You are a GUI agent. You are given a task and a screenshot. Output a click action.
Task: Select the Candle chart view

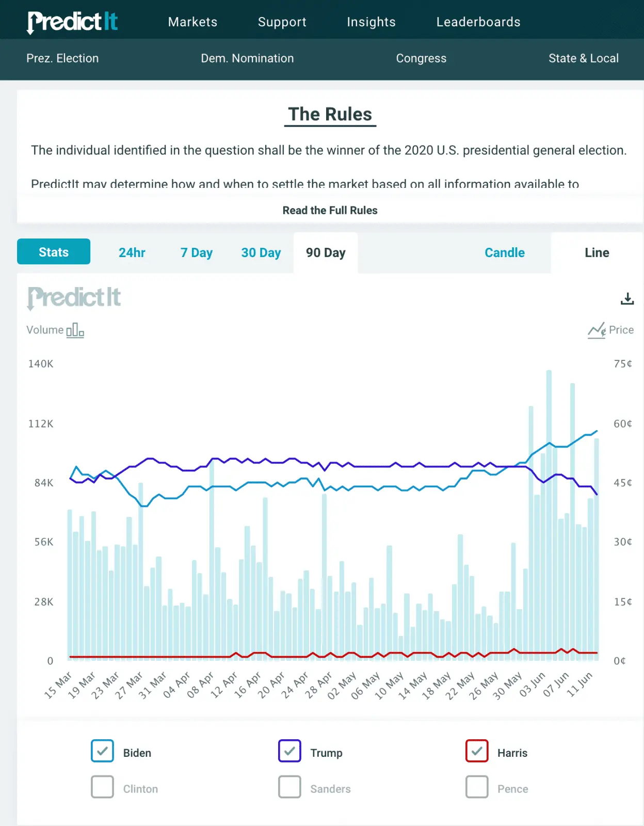point(504,252)
